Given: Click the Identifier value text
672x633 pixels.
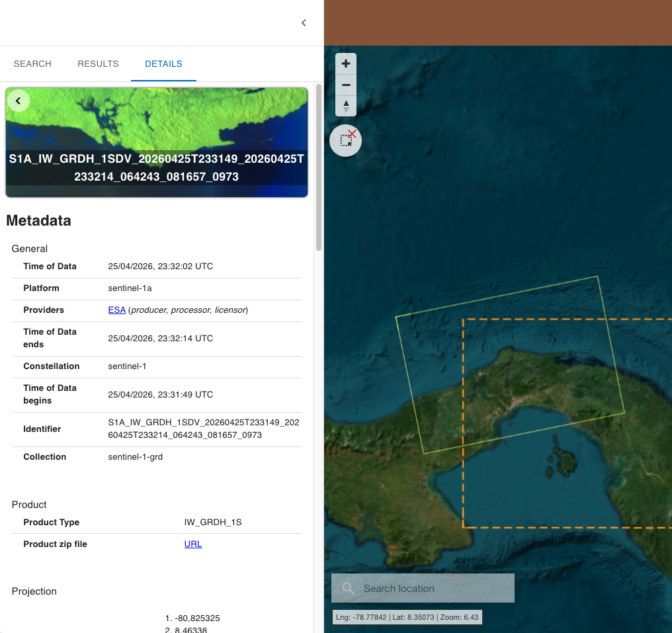Looking at the screenshot, I should tap(204, 429).
